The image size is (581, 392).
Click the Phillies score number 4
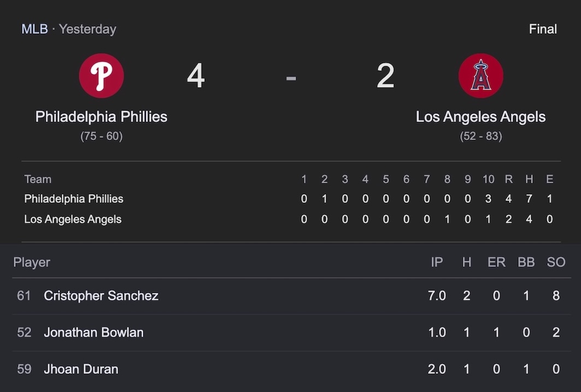point(196,75)
